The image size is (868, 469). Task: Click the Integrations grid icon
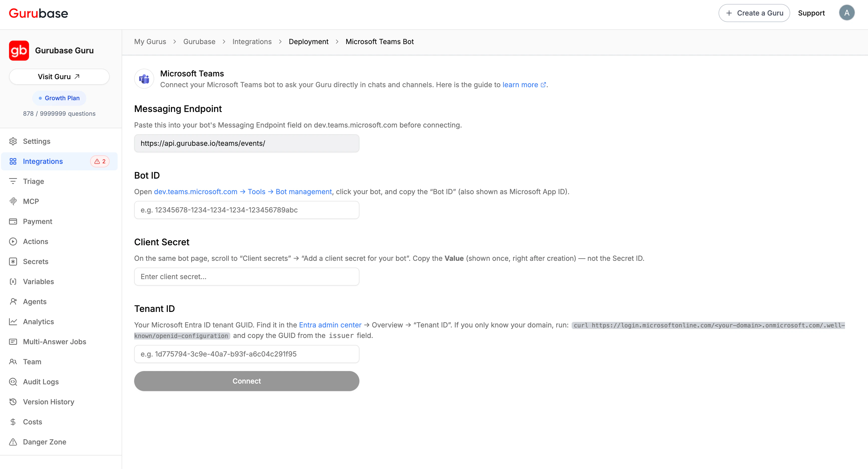pos(13,161)
